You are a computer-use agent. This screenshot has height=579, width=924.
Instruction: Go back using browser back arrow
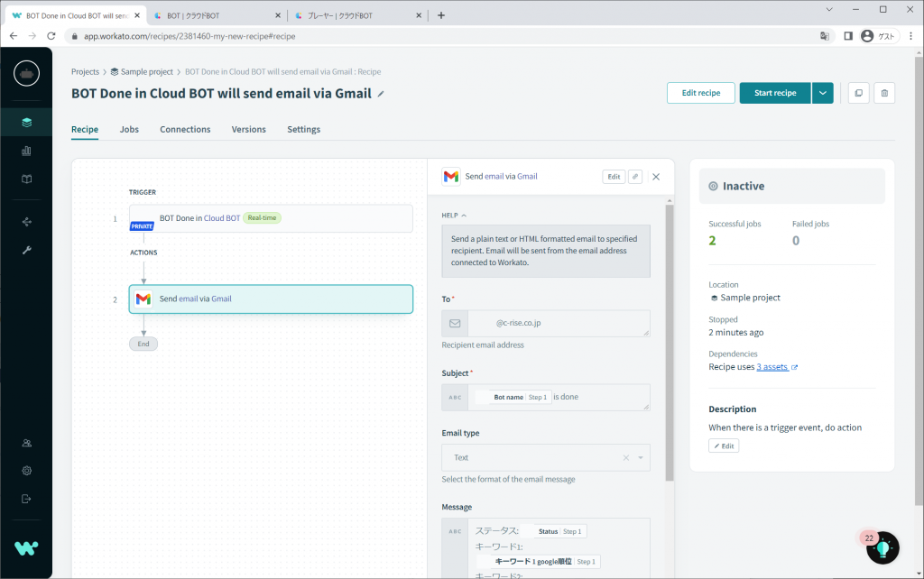pyautogui.click(x=14, y=36)
